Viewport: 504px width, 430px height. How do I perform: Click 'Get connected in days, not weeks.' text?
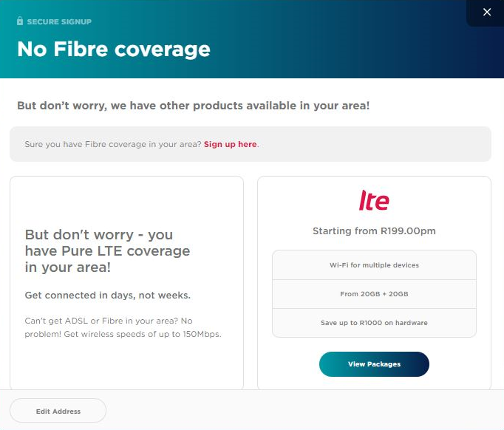(x=108, y=296)
